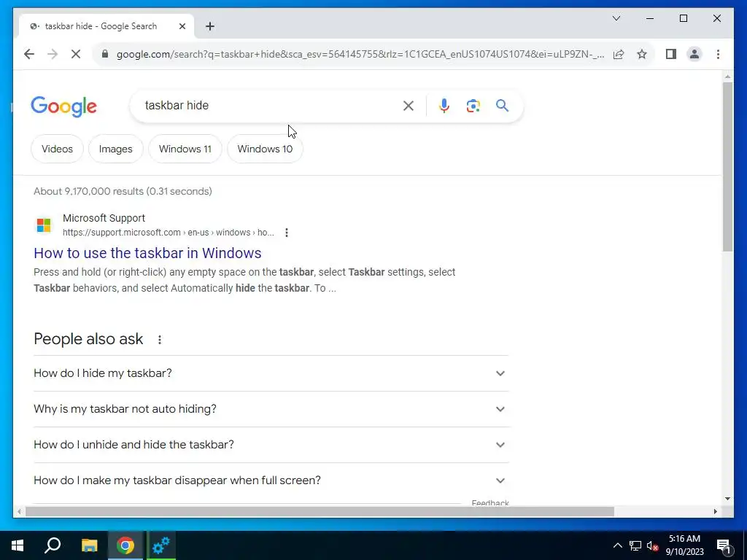Viewport: 747px width, 560px height.
Task: Open the Chrome profile menu
Action: [694, 54]
